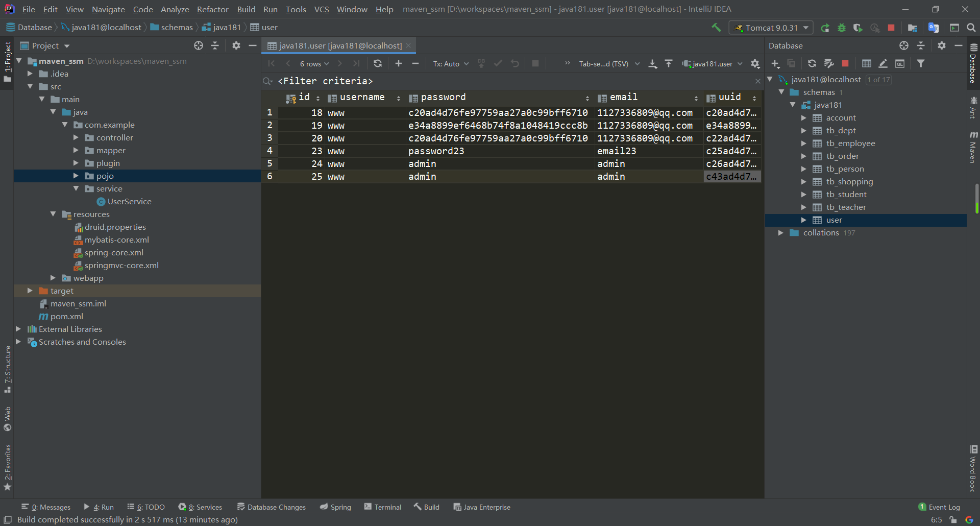Collapse the resources folder
980x526 pixels.
click(53, 214)
